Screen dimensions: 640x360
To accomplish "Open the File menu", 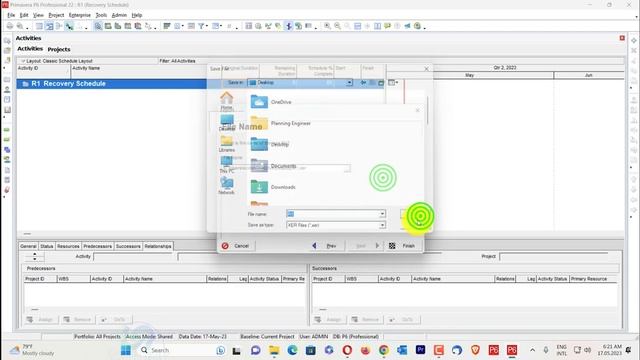I will [x=11, y=15].
